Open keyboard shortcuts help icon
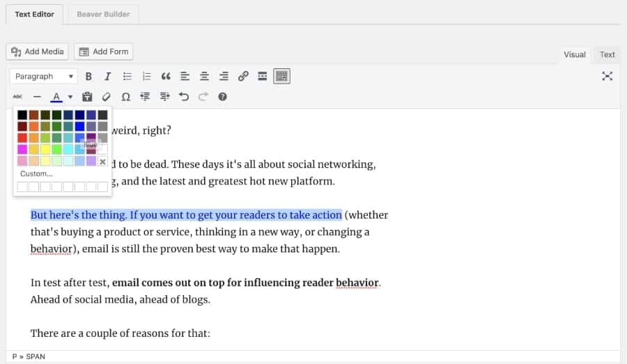The height and width of the screenshot is (364, 627). click(222, 97)
